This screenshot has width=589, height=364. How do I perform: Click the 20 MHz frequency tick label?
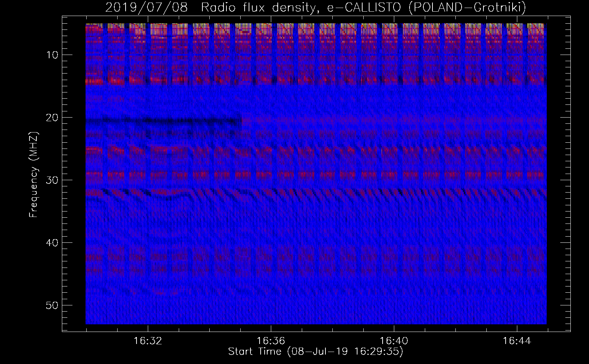[52, 118]
